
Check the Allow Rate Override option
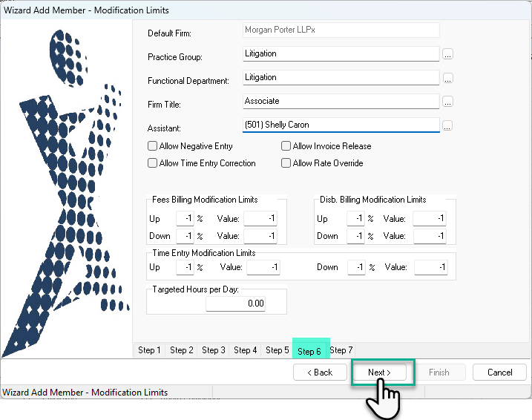(x=286, y=163)
